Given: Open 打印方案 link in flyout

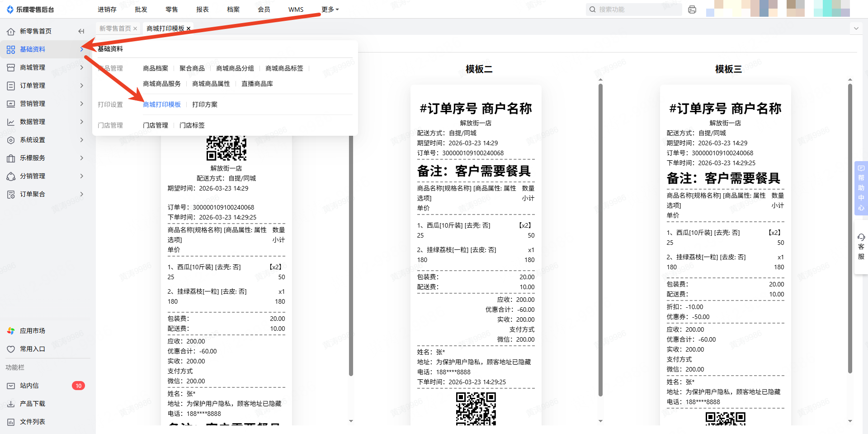Looking at the screenshot, I should pos(205,105).
